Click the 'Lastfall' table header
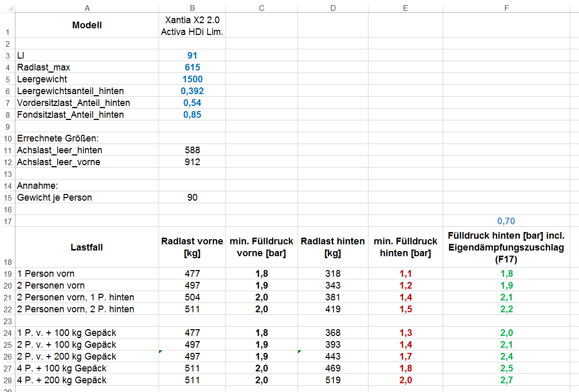Viewport: 579px width, 392px height. pos(87,247)
